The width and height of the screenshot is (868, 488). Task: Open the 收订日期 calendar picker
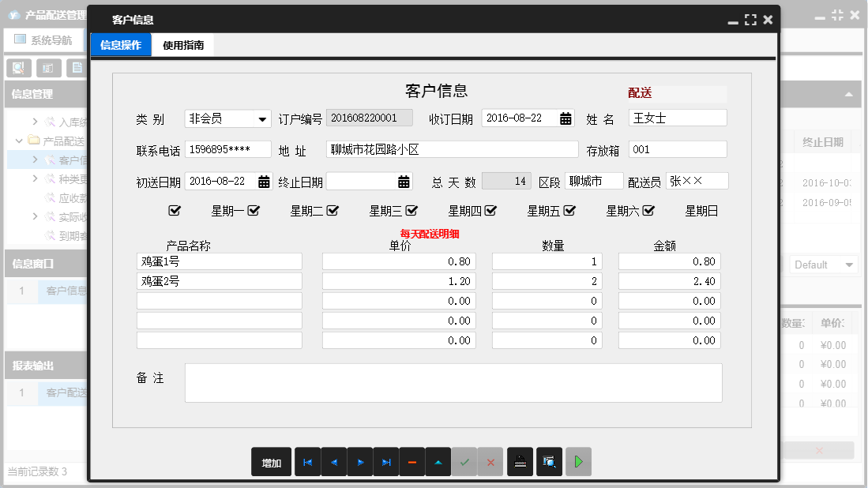coord(565,118)
